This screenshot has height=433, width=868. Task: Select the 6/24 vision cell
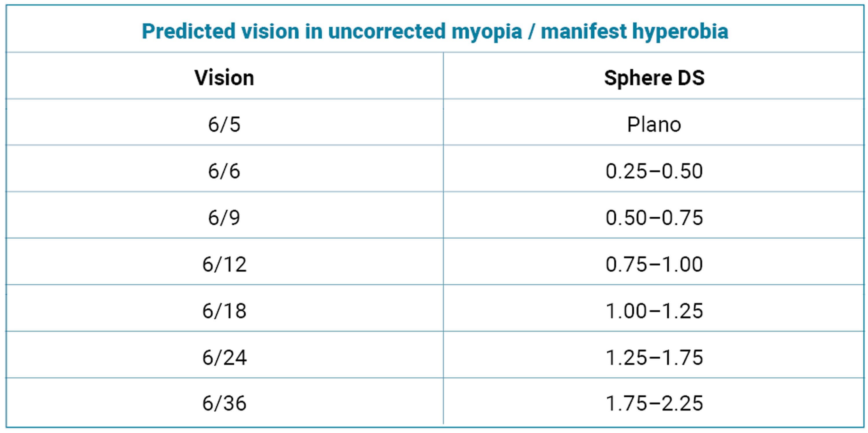[224, 357]
